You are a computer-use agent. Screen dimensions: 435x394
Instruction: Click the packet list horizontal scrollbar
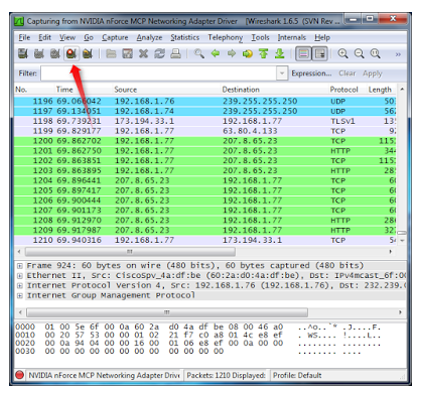coord(130,251)
